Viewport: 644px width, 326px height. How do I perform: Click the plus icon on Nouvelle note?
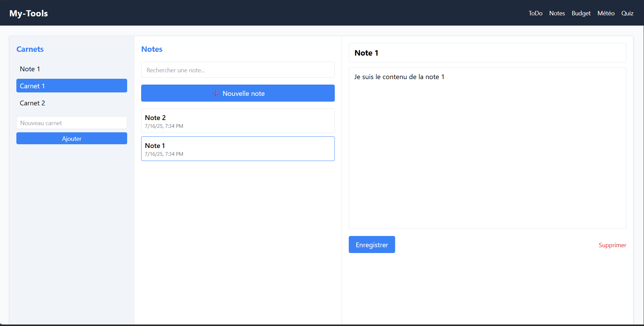[215, 93]
